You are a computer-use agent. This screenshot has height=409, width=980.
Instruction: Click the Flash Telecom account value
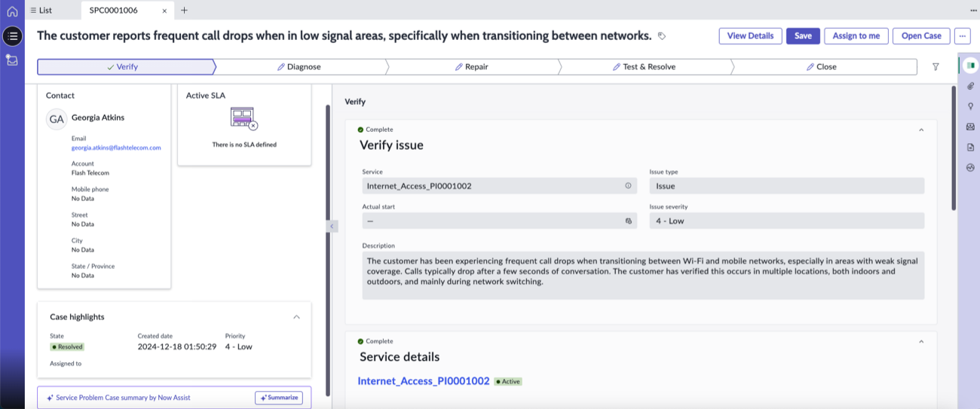[90, 173]
